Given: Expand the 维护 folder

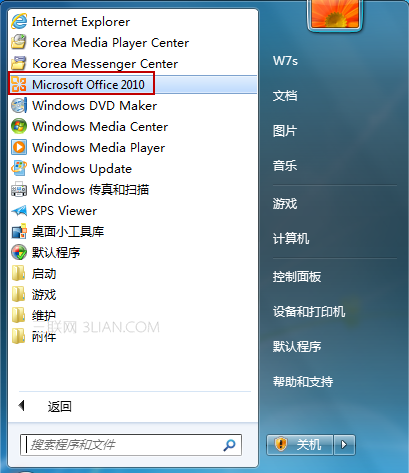Looking at the screenshot, I should tap(132, 315).
